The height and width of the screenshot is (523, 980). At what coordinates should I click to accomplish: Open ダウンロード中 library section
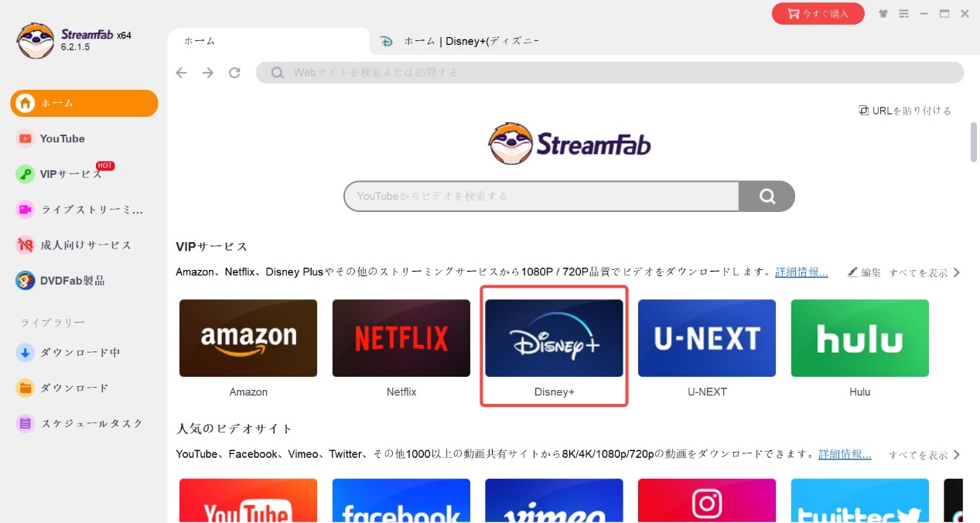tap(68, 353)
